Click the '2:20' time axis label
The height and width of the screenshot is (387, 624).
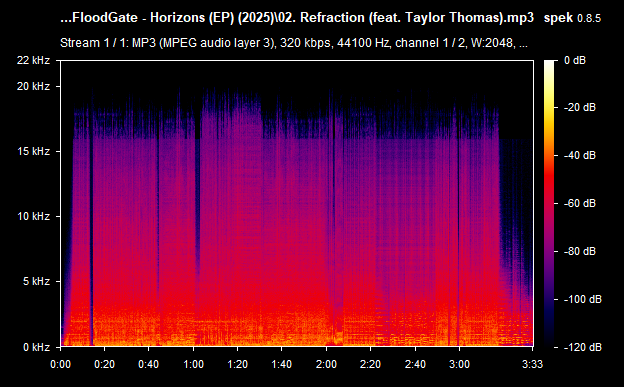tap(370, 364)
